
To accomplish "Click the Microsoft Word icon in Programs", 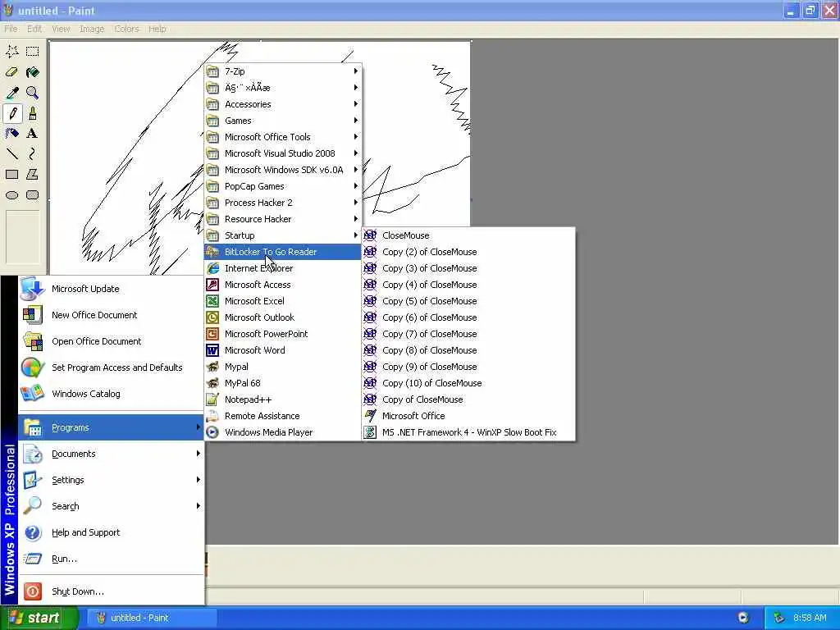I will coord(212,350).
